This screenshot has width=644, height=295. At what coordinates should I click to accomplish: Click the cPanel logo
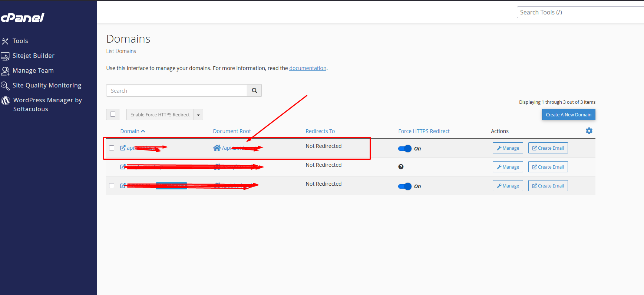23,18
